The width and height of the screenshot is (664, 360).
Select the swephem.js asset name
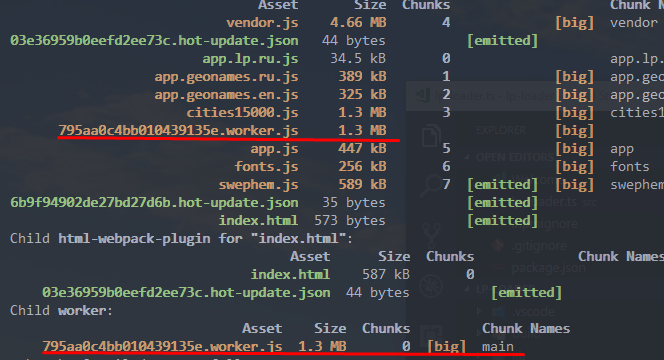[x=258, y=185]
